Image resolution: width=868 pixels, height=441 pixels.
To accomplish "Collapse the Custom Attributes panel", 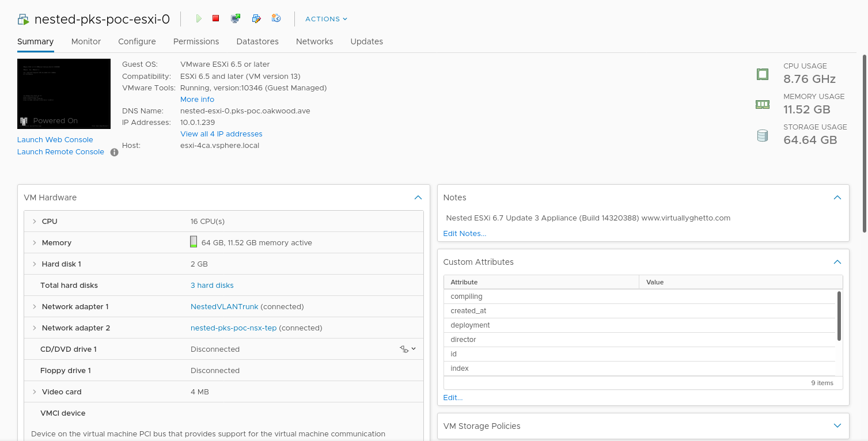I will pyautogui.click(x=837, y=262).
